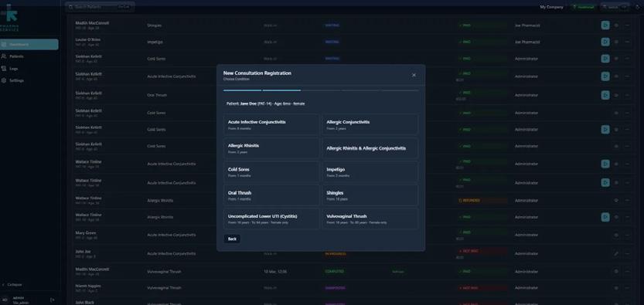Choose the Allergic Conjunctivitis card
644x305 pixels.
pos(370,124)
